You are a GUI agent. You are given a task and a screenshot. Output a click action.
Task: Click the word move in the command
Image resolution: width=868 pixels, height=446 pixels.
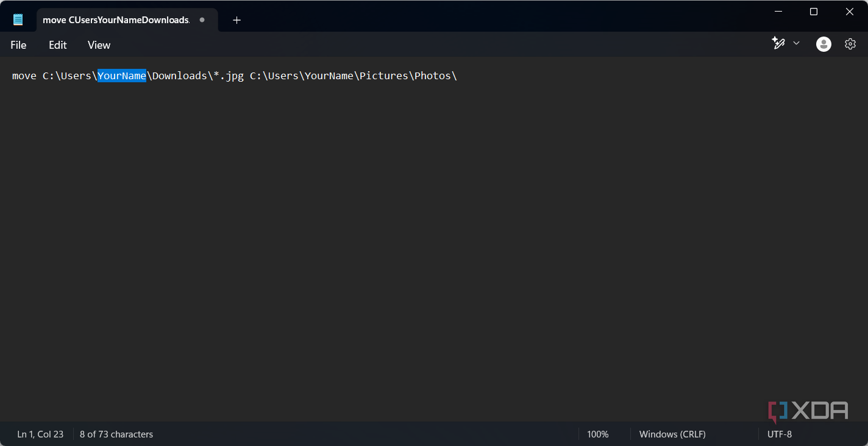click(24, 76)
